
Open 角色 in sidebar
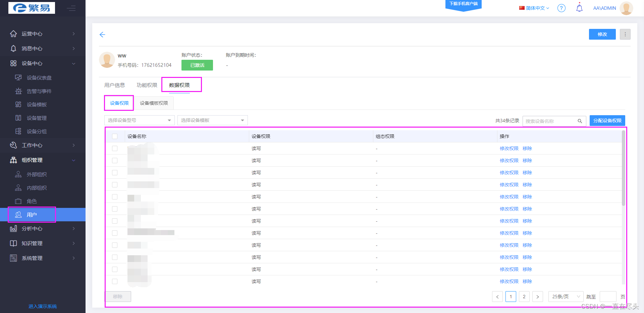(32, 201)
